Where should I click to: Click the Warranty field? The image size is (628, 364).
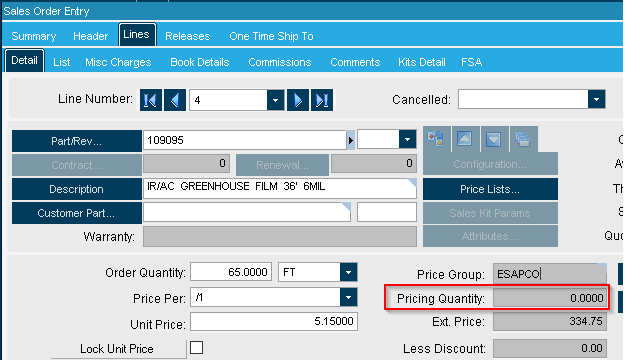280,237
